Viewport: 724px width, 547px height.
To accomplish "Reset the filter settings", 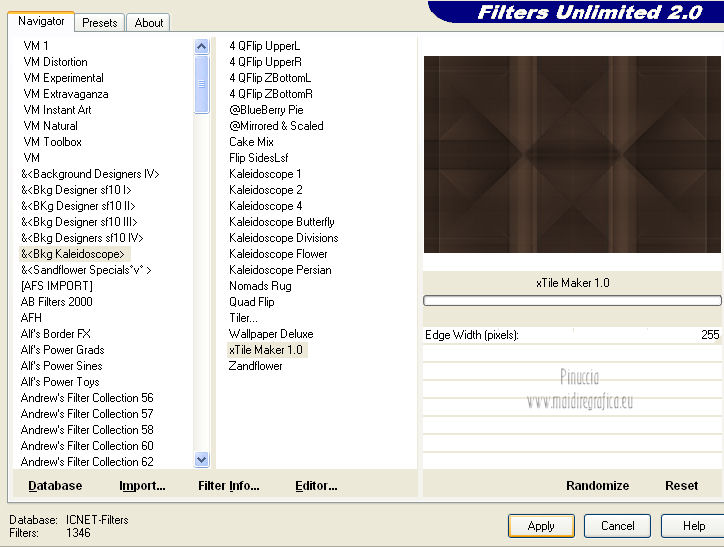I will pyautogui.click(x=682, y=486).
